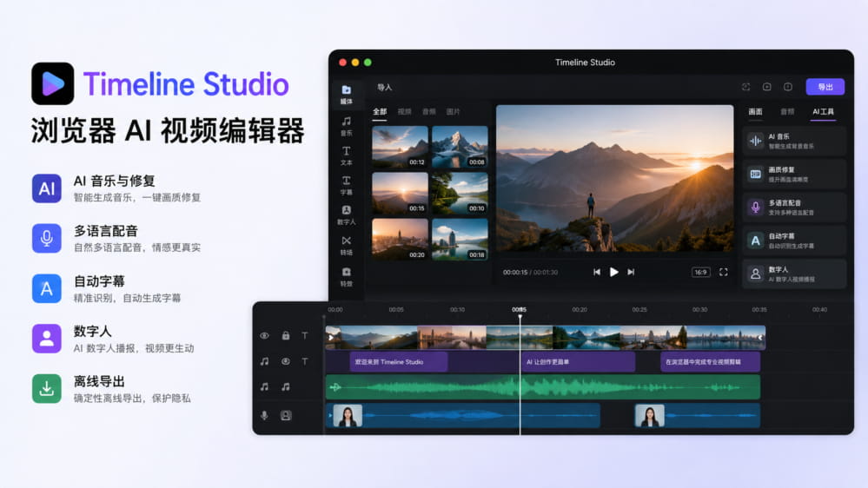The width and height of the screenshot is (868, 488).
Task: Click the 00:05 mark on timeline ruler
Action: 396,310
